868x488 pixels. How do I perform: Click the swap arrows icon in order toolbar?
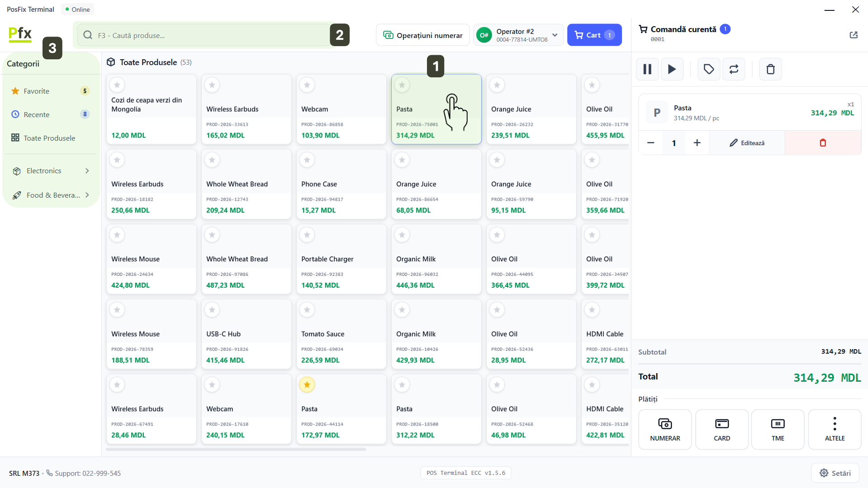[x=734, y=69]
